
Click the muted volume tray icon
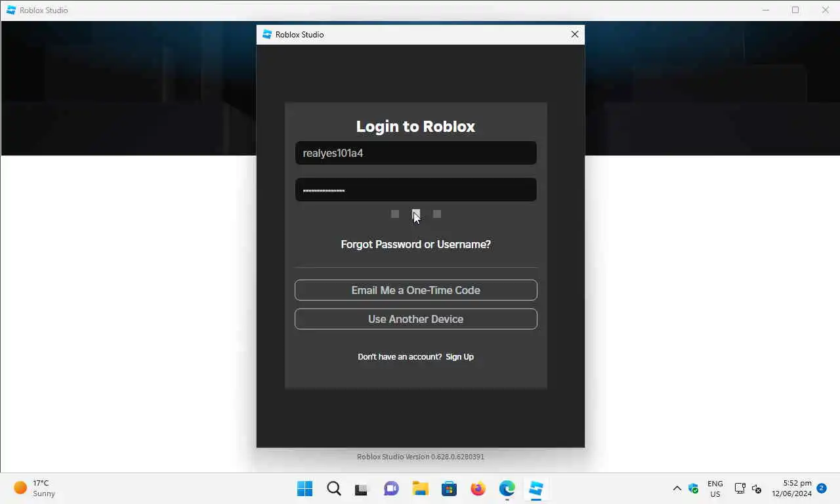point(757,489)
